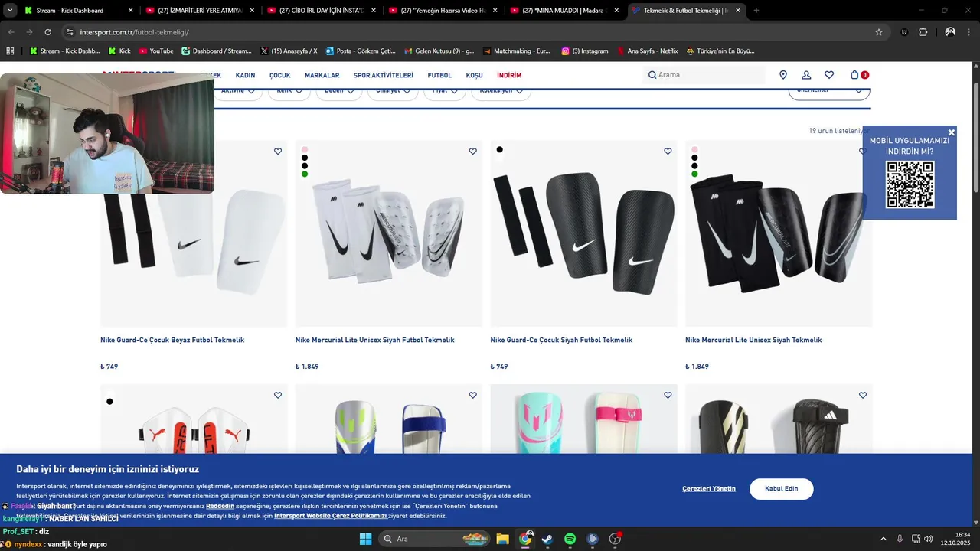The height and width of the screenshot is (551, 980).
Task: Close the mobile app QR popup
Action: (x=952, y=132)
